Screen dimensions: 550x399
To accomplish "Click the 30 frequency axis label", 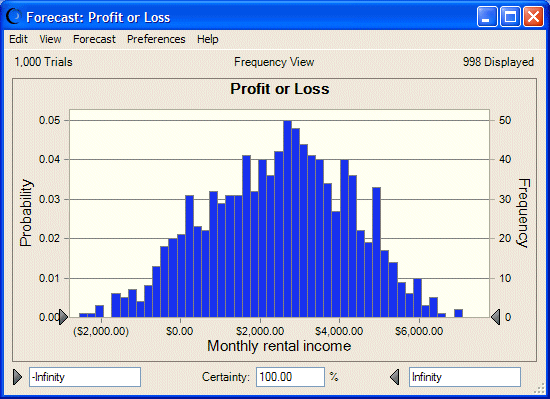I will point(505,199).
